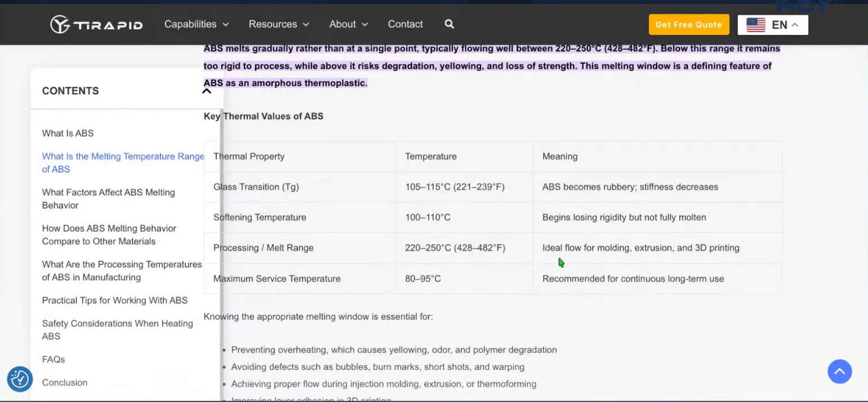Expand the Resources dropdown menu
The width and height of the screenshot is (868, 402).
(279, 24)
